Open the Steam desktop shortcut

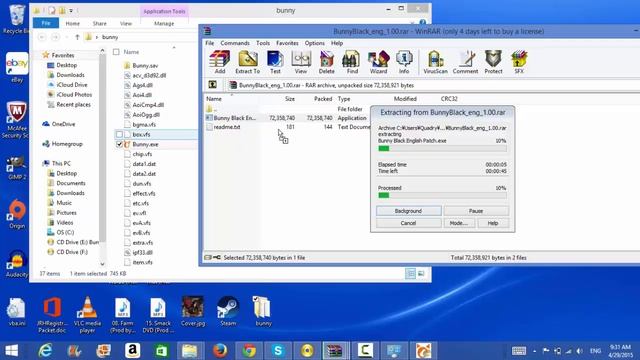228,311
